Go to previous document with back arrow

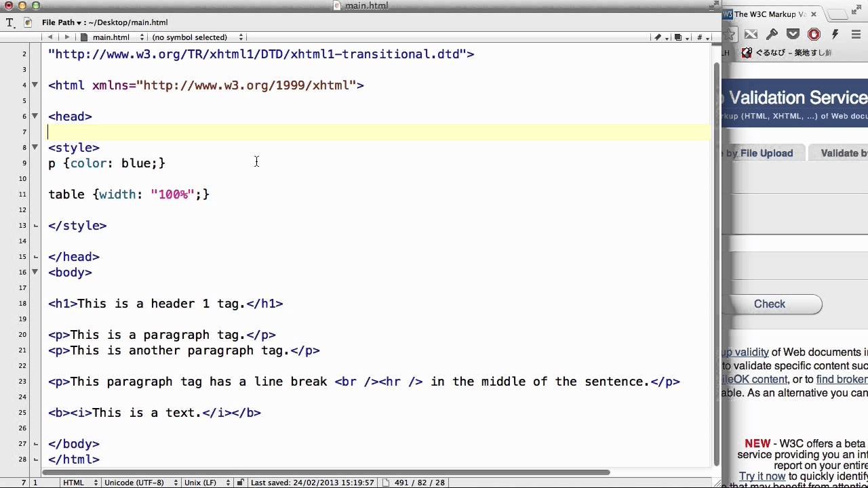(x=50, y=37)
